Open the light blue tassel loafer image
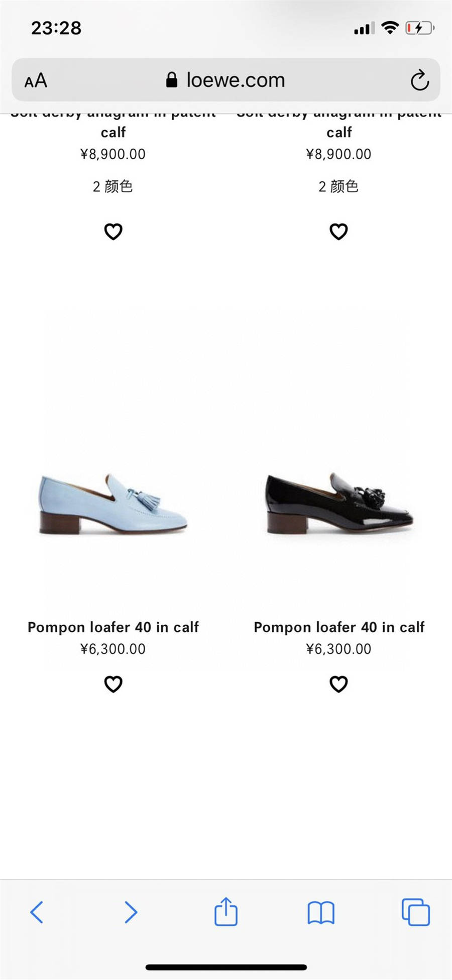Screen dimensions: 452x980 pos(113,504)
